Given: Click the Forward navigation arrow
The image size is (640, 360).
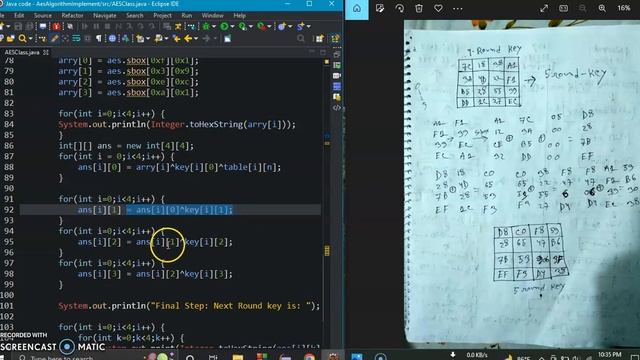Looking at the screenshot, I should tap(207, 38).
